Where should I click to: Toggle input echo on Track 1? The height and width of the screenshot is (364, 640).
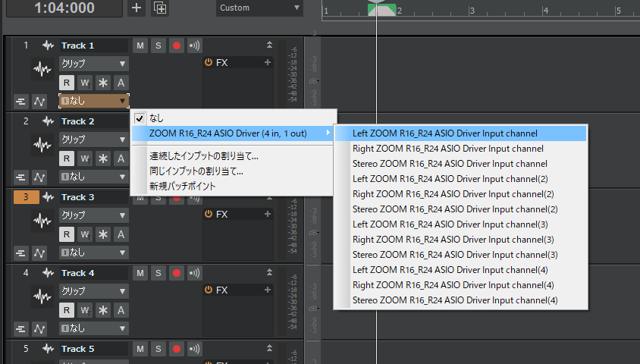[x=195, y=45]
